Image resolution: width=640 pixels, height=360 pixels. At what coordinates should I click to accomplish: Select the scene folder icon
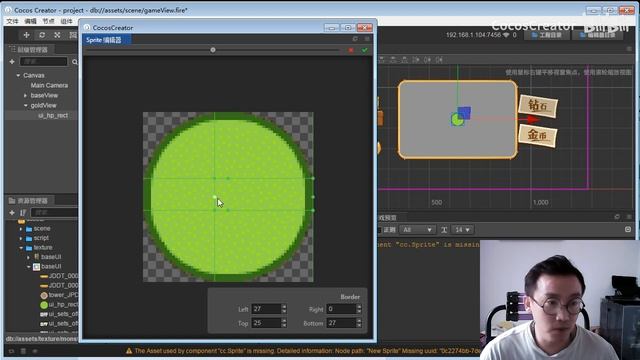[29, 229]
